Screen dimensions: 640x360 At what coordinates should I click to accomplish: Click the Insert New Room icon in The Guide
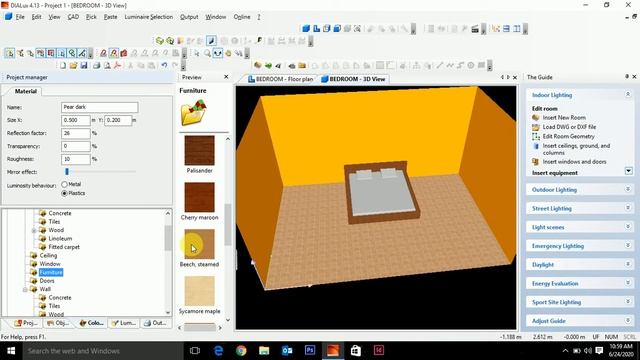click(536, 118)
